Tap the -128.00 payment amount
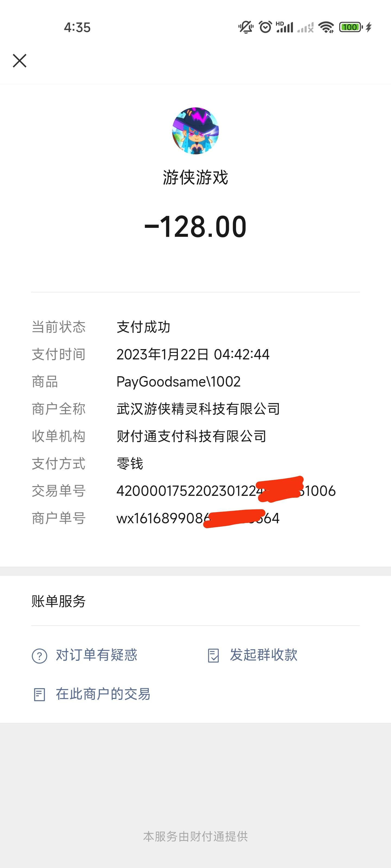391x868 pixels. (195, 226)
